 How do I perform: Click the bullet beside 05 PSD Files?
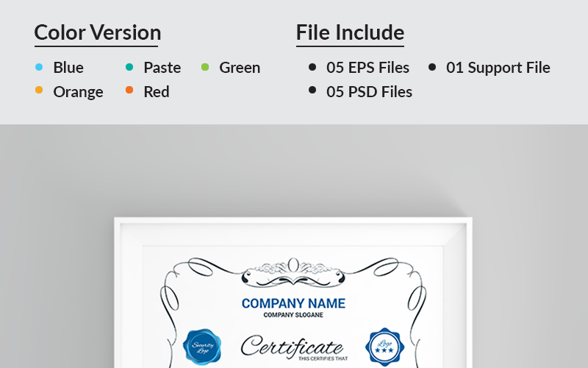pos(312,91)
